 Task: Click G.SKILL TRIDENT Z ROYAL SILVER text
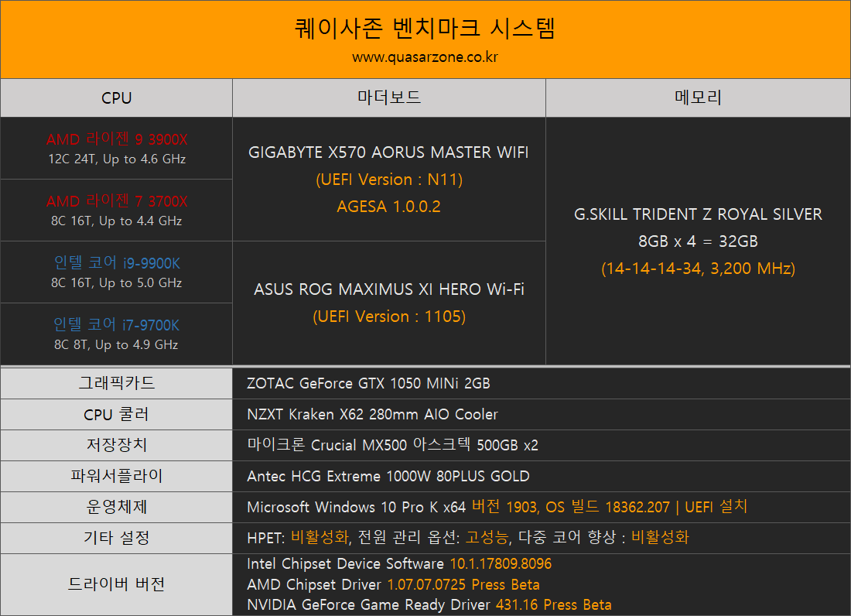click(x=698, y=214)
